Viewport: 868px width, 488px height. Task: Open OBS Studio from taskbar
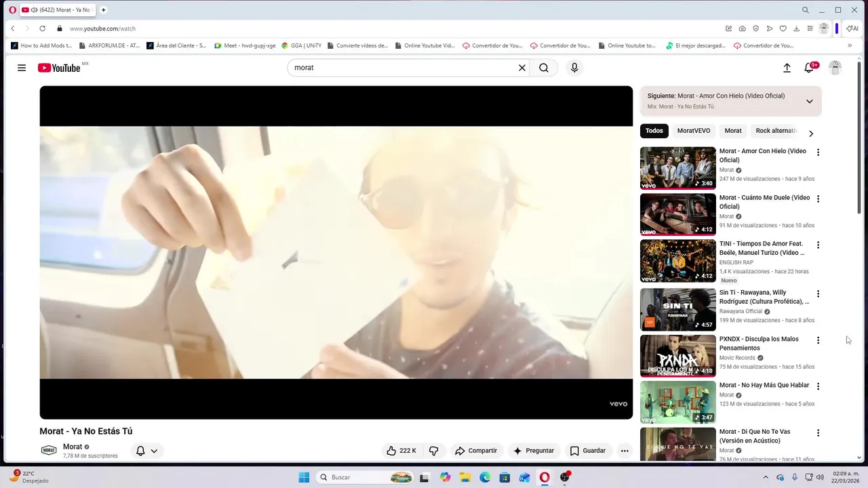click(x=565, y=477)
